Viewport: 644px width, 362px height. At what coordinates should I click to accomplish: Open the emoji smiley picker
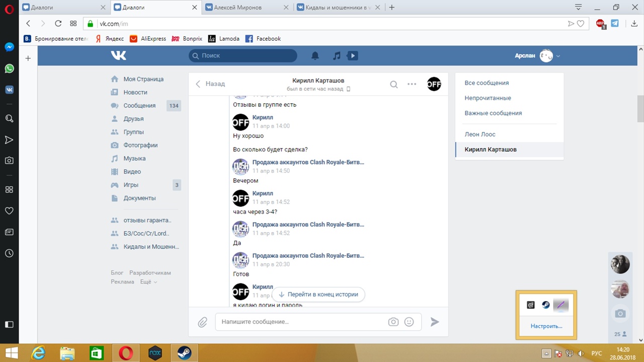coord(409,322)
